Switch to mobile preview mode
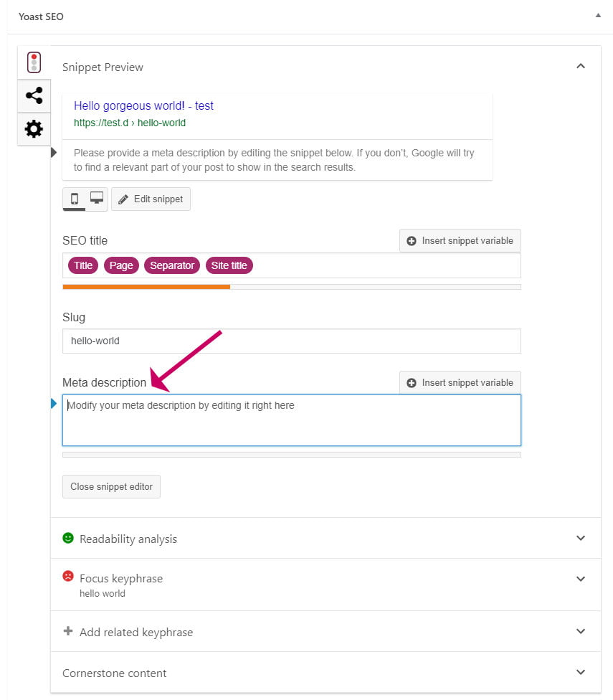 pyautogui.click(x=75, y=199)
